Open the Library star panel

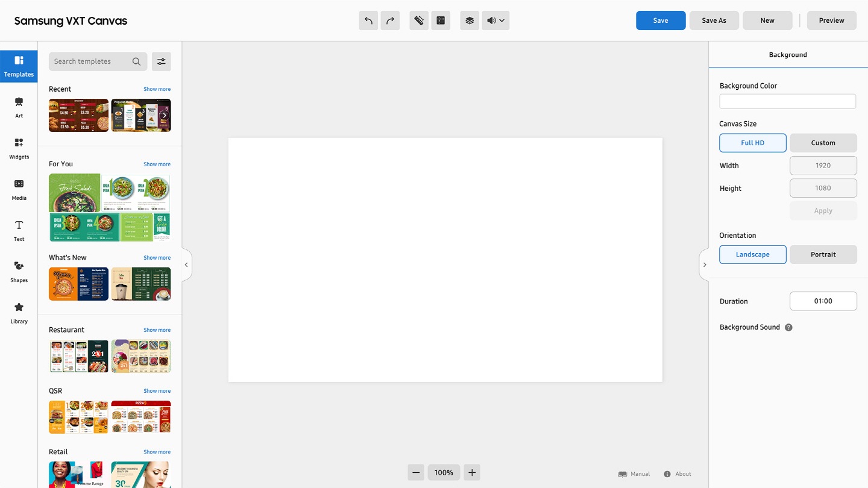pos(19,313)
